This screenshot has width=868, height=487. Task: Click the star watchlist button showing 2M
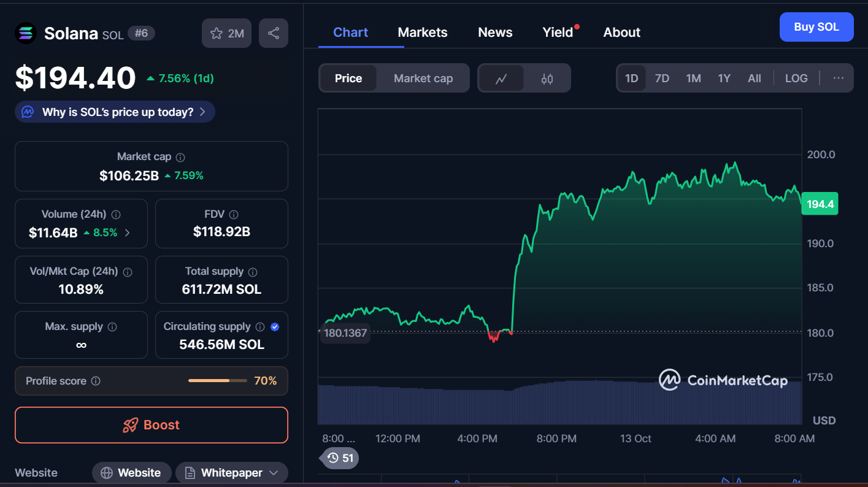(227, 33)
